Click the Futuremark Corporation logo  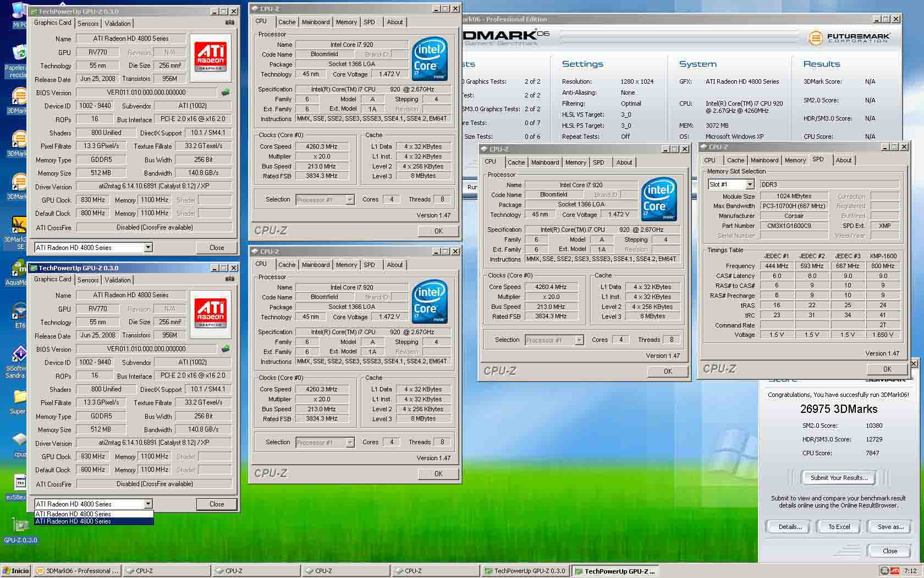click(x=849, y=37)
